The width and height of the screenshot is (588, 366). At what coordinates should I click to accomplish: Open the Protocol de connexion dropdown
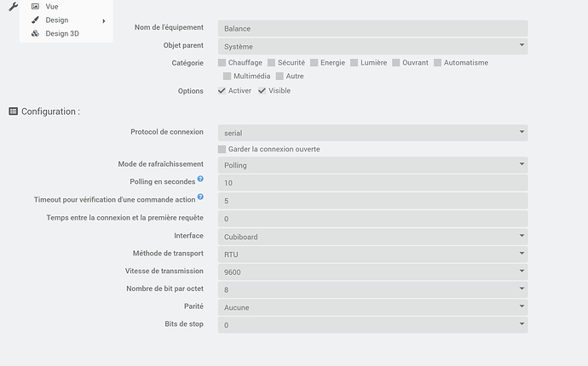(x=372, y=133)
